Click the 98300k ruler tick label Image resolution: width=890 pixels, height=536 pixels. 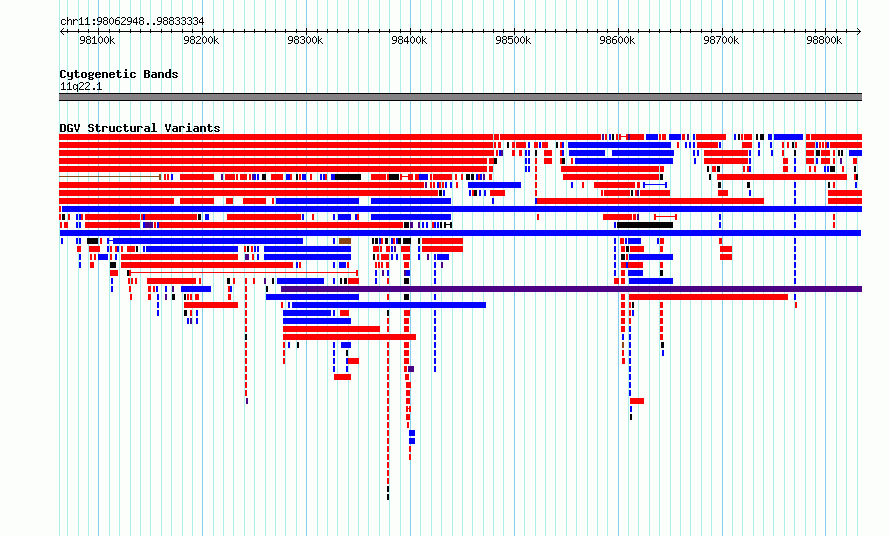click(305, 40)
